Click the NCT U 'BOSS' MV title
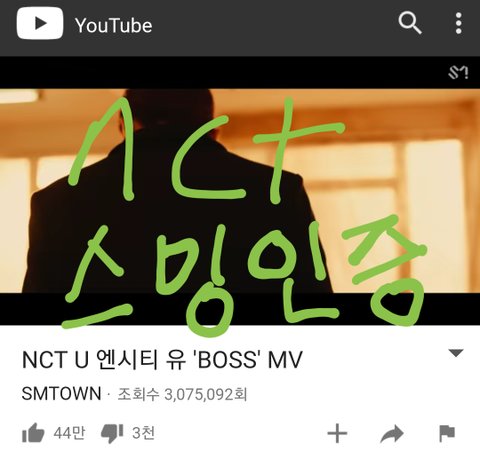Screen dimensions: 480x459 coord(162,360)
